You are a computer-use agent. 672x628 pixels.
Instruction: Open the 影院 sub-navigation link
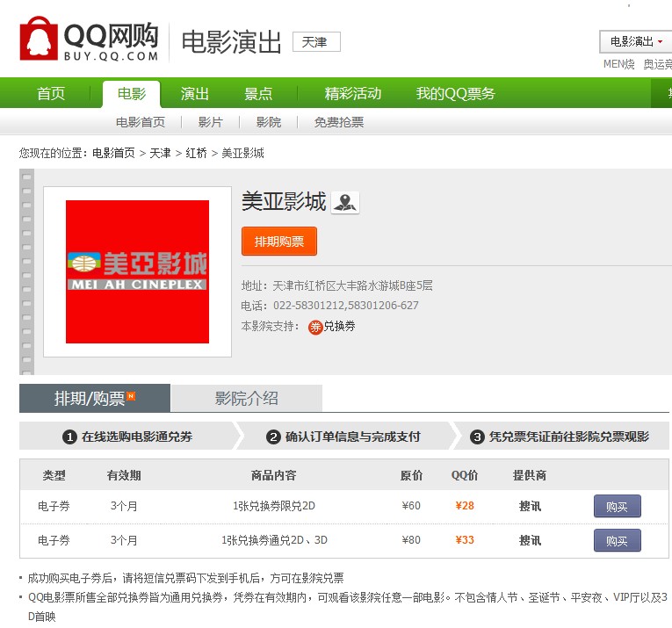(x=269, y=122)
